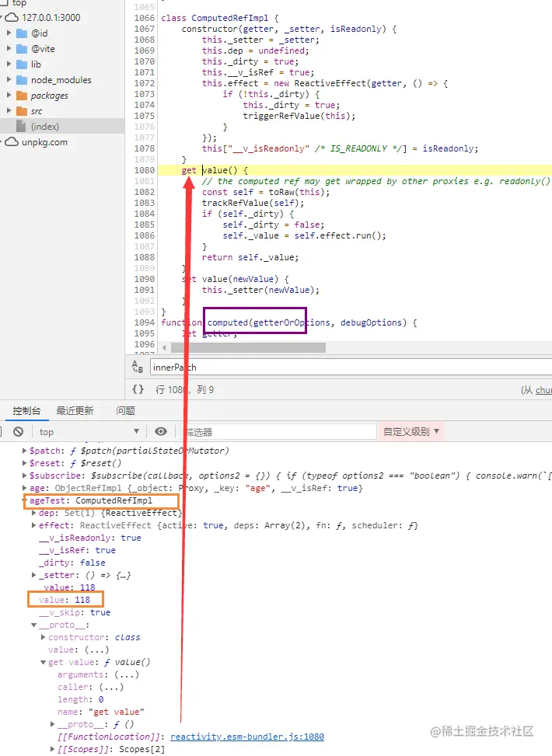This screenshot has width=552, height=756.
Task: Collapse the __proto__ object
Action: 33,625
